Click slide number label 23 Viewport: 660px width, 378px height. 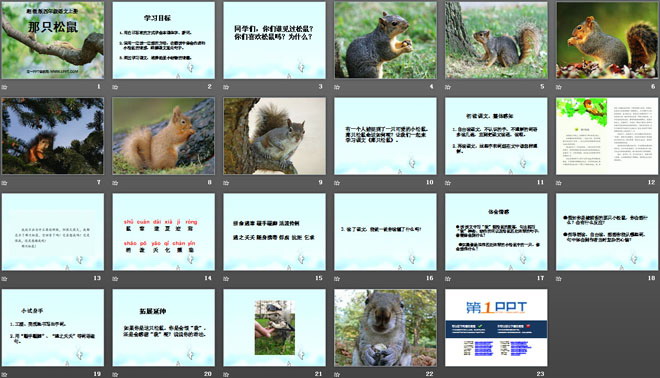tap(540, 374)
